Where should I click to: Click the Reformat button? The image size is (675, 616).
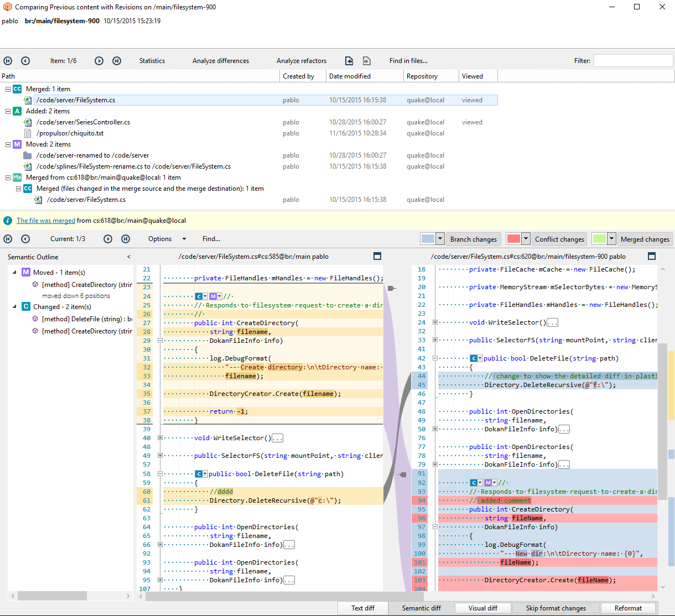pyautogui.click(x=628, y=608)
